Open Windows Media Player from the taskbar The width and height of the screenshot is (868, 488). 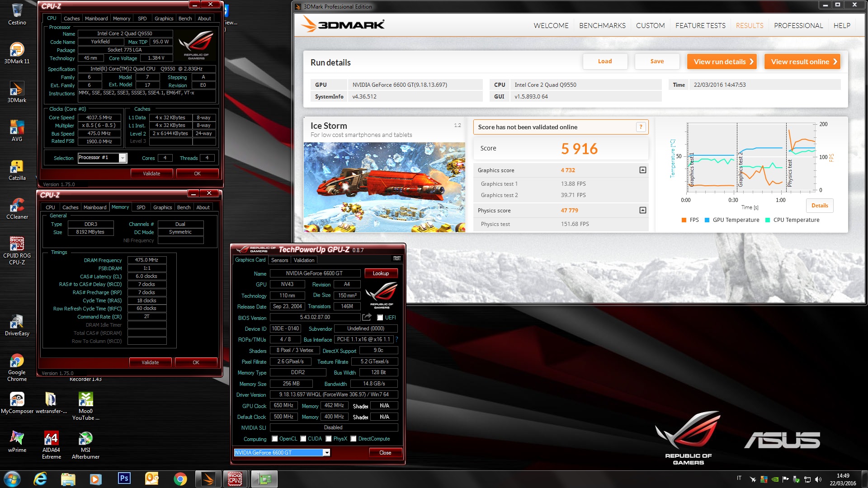coord(96,479)
